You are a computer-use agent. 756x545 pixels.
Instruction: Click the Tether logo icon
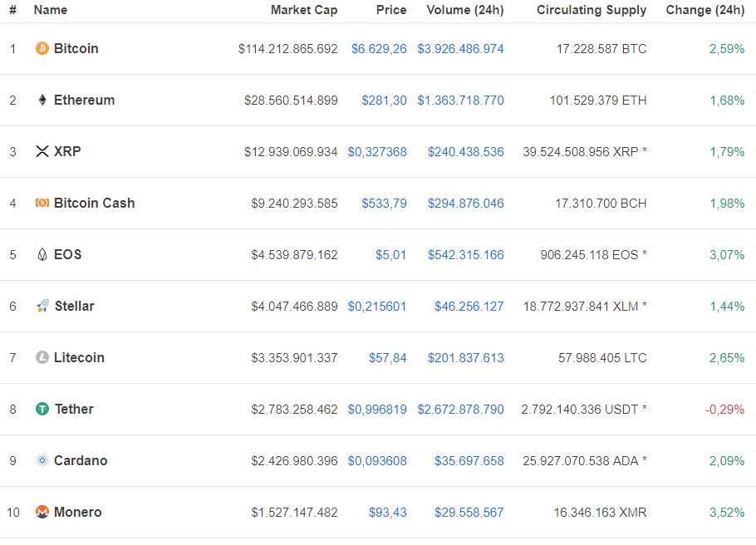point(42,409)
